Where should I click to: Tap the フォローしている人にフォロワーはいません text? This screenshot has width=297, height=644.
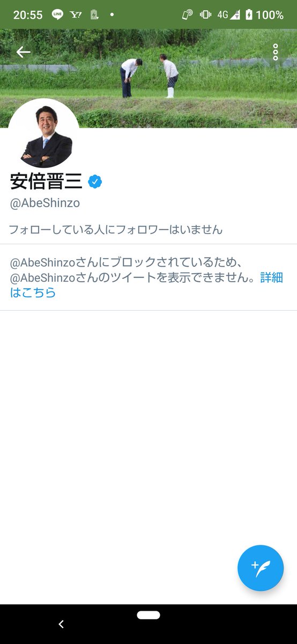click(x=116, y=230)
